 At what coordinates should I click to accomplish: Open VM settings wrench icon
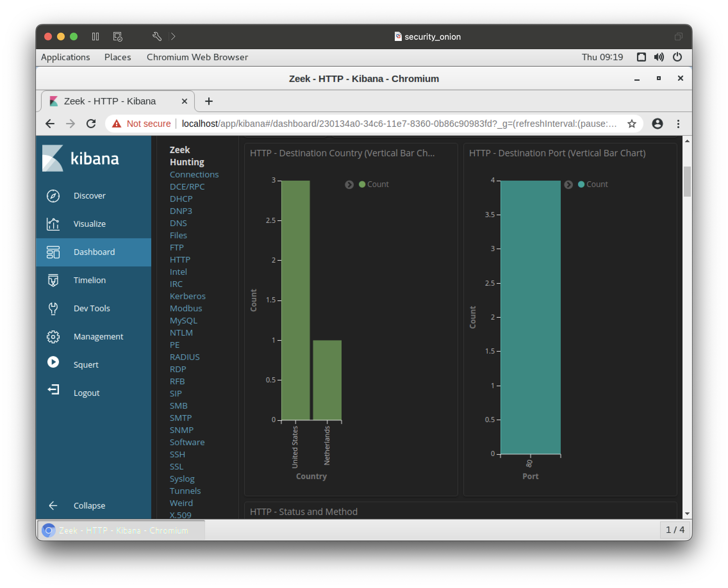pyautogui.click(x=157, y=36)
